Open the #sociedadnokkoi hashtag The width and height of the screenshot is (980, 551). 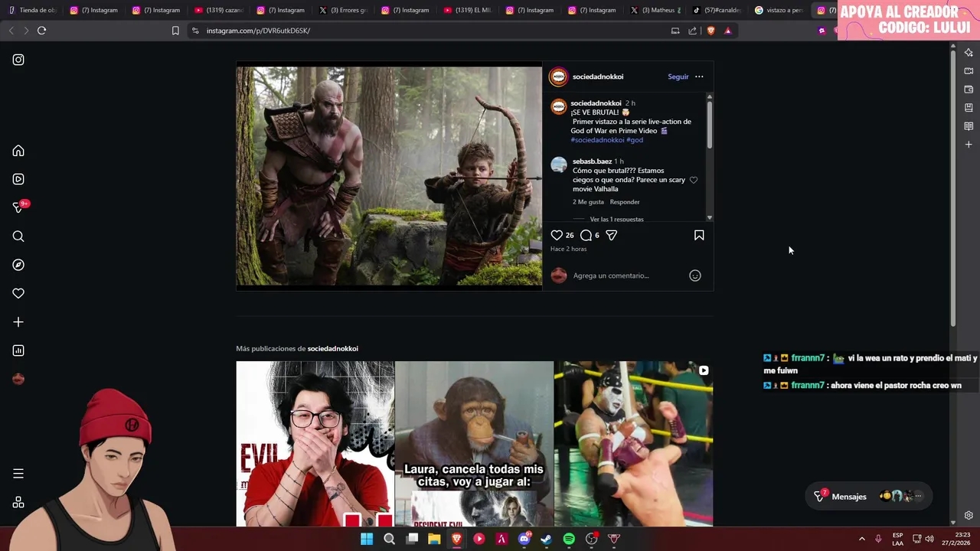597,140
